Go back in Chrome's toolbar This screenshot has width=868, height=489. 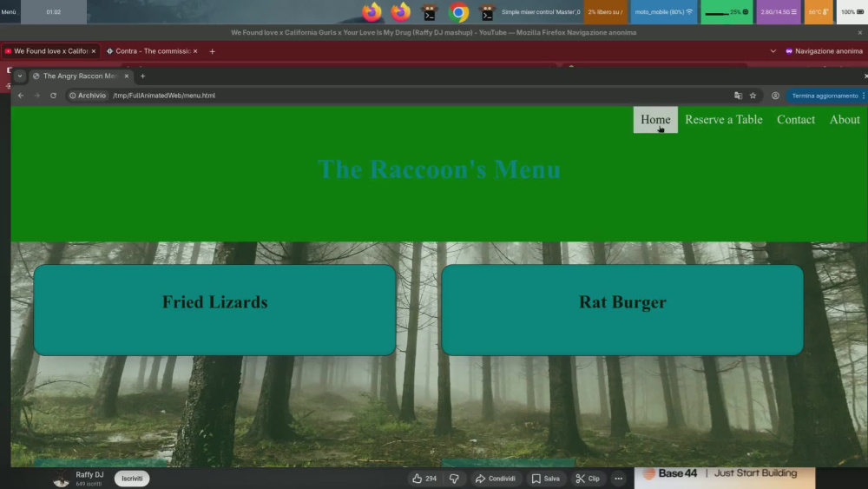point(21,96)
